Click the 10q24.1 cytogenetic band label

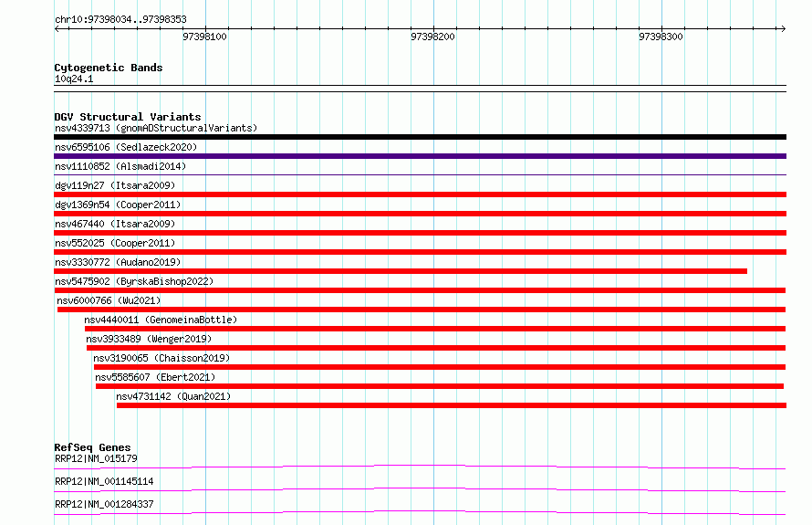[x=74, y=79]
